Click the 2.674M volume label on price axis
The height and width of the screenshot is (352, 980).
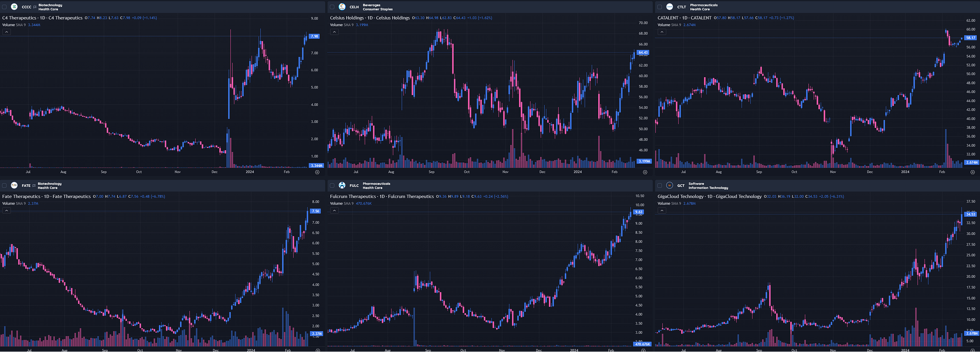(971, 163)
